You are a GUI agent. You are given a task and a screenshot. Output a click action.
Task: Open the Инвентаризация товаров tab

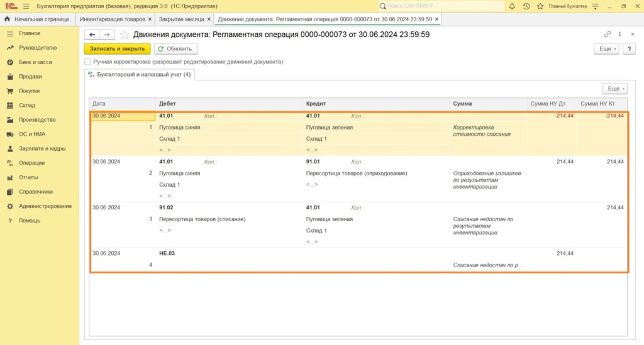coord(113,19)
